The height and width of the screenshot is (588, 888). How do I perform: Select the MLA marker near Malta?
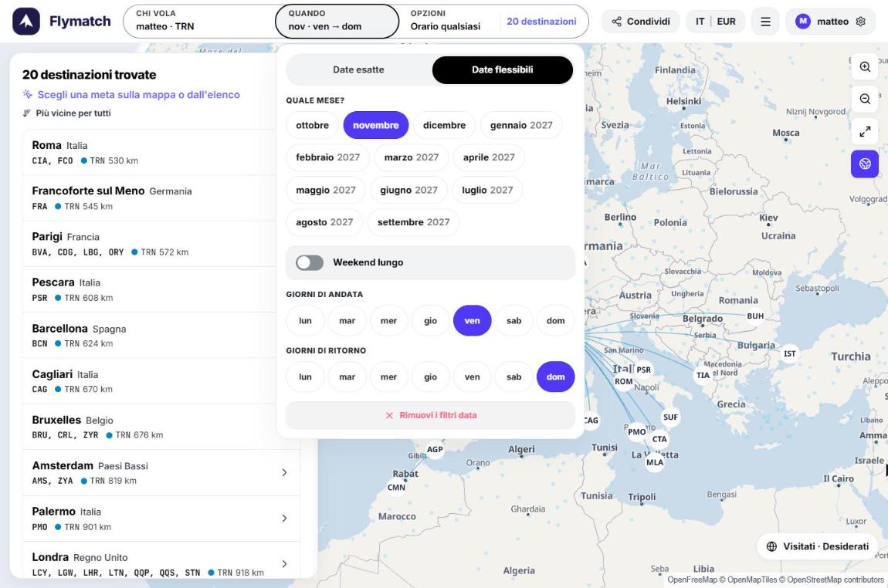655,462
